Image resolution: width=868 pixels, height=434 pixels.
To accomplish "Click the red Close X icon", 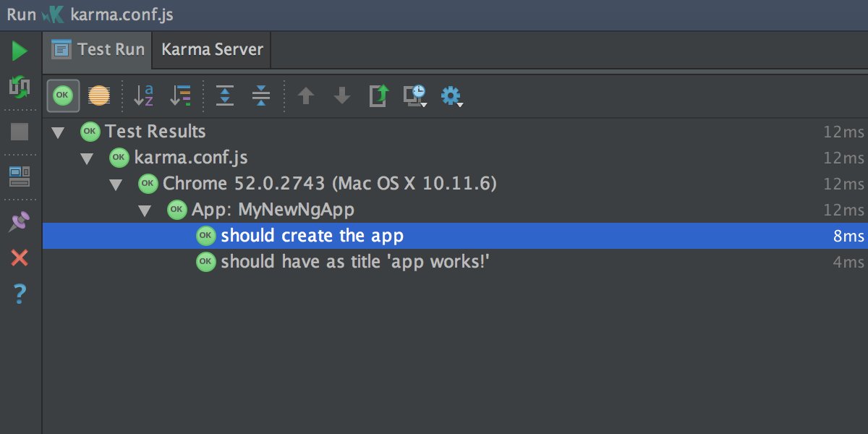I will pyautogui.click(x=20, y=258).
